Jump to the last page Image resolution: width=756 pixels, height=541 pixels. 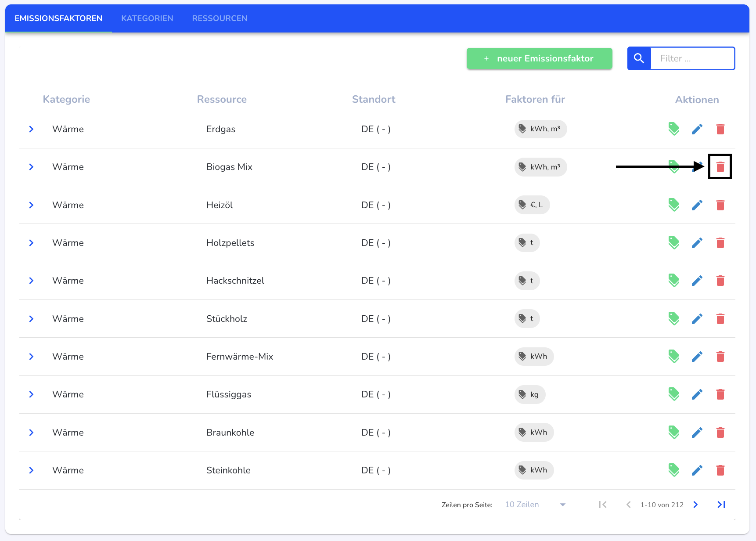point(721,505)
